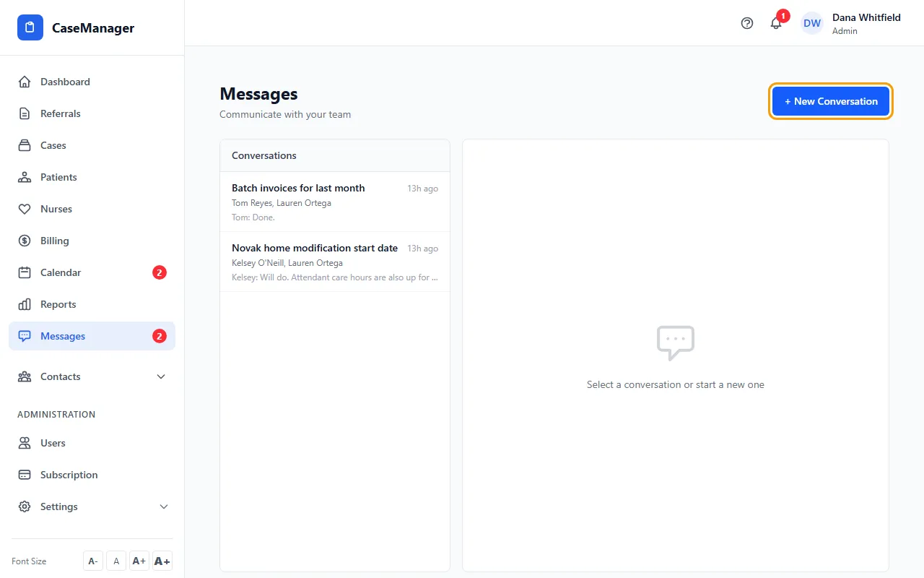
Task: Select the largest bold A+ font button
Action: point(162,561)
